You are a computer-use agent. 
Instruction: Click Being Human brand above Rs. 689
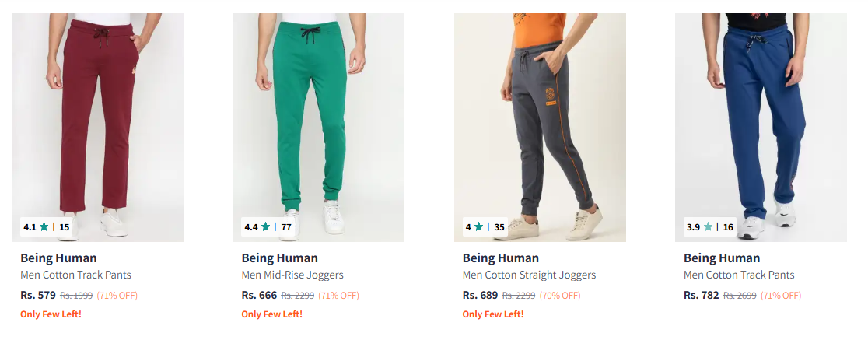[500, 258]
